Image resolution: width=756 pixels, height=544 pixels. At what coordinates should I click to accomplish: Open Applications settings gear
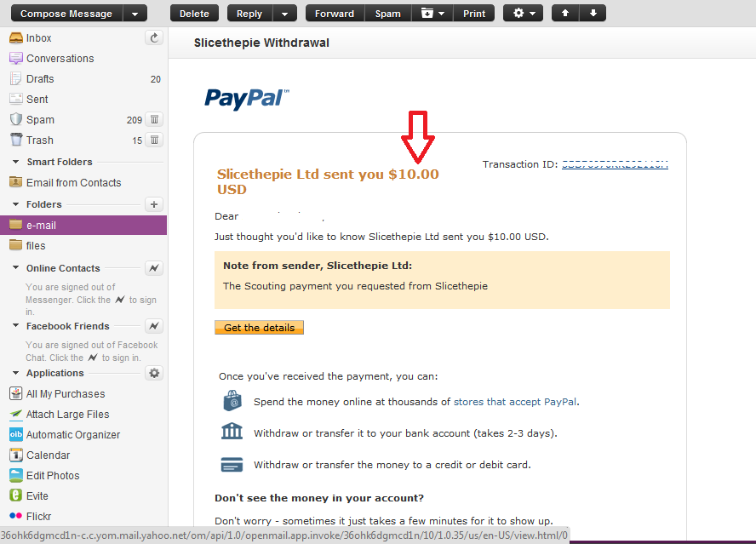pos(154,373)
